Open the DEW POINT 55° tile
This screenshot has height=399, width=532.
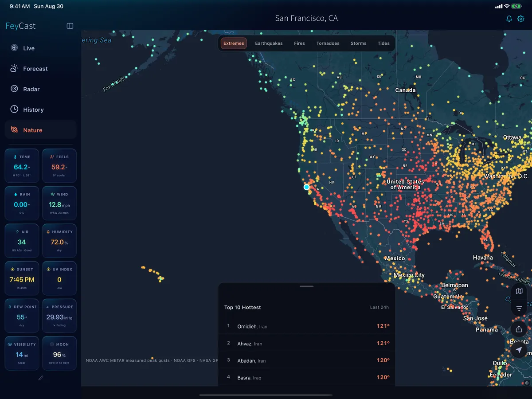tap(22, 316)
